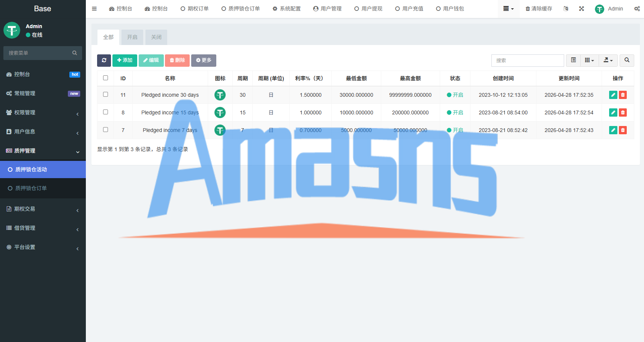Screen dimensions: 644x342
Task: Check the box for row ID 11
Action: point(105,94)
